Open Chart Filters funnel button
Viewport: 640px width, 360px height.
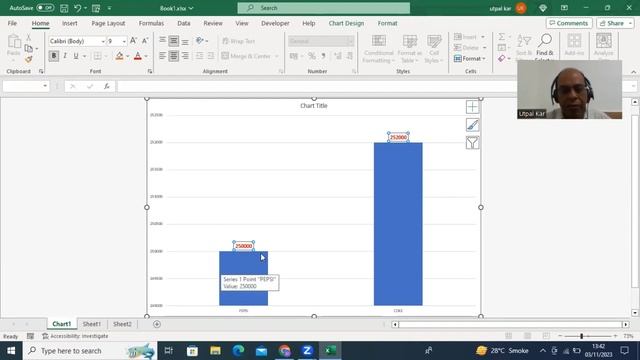point(472,142)
